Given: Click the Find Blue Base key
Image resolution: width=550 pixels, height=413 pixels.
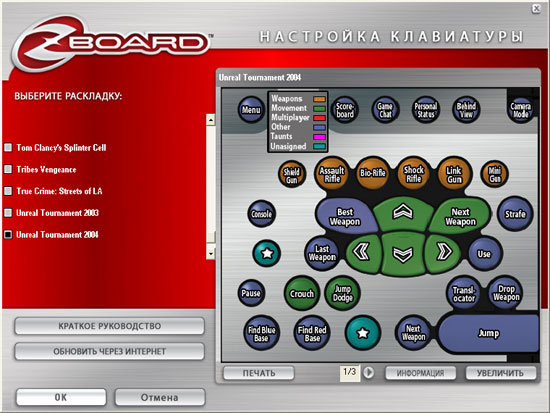Looking at the screenshot, I should (x=261, y=334).
